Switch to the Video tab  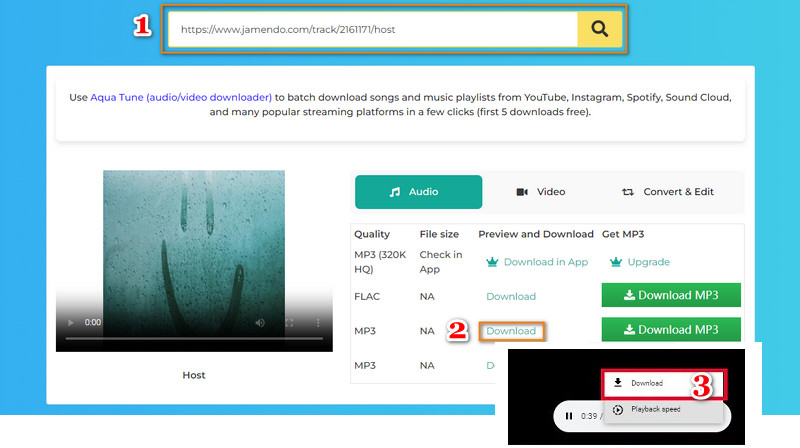[x=541, y=192]
